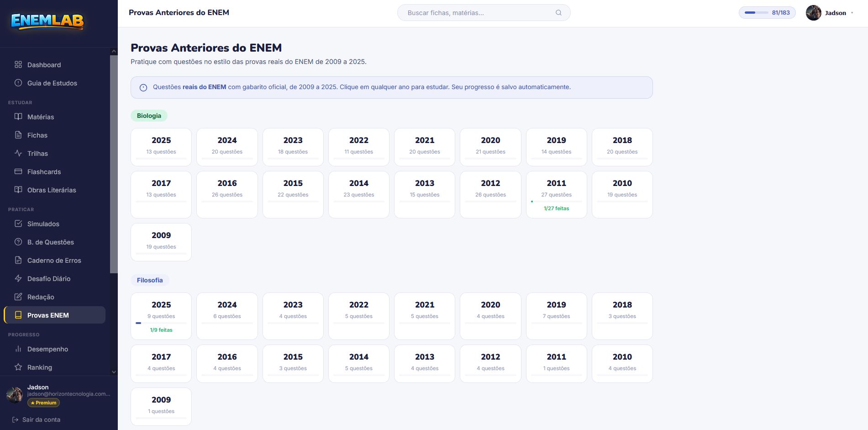Open the Matérias menu item
The image size is (868, 430).
point(55,117)
